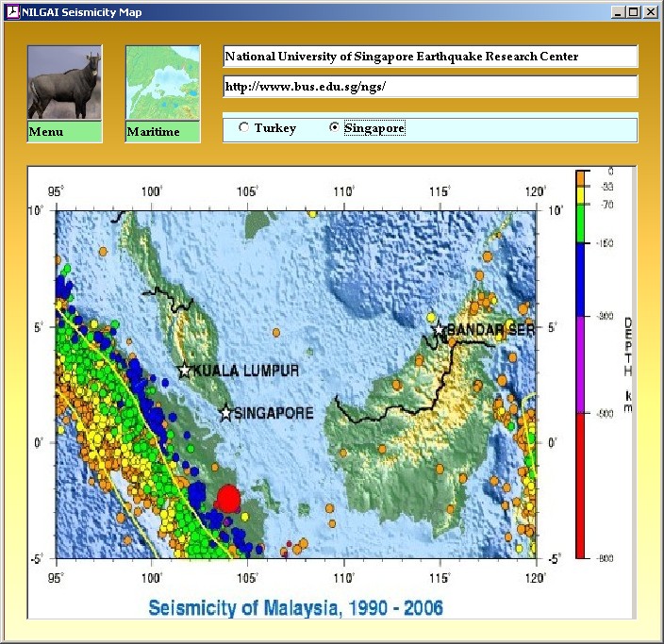
Task: Click the large red earthquake circle
Action: coord(228,498)
